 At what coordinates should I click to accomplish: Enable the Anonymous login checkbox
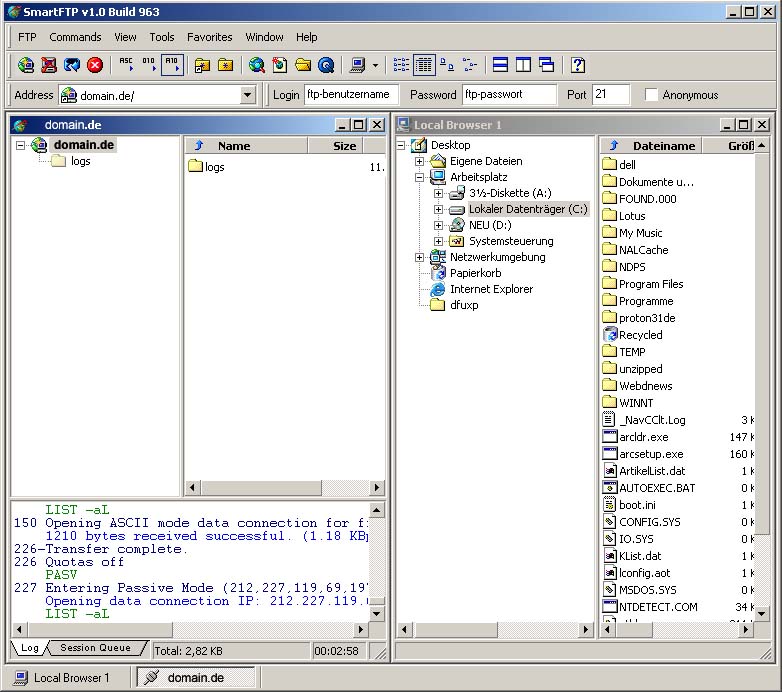pos(651,95)
